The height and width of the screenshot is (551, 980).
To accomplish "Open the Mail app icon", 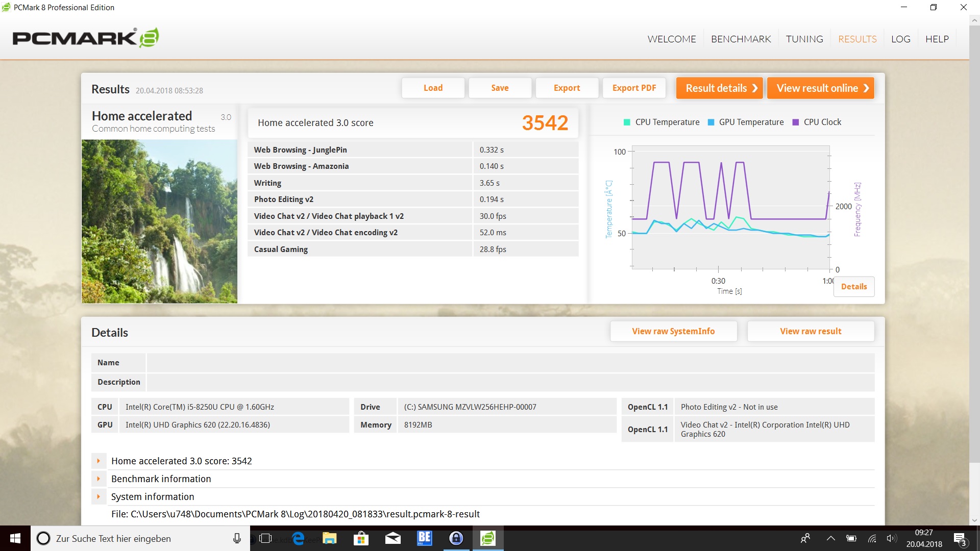I will [393, 538].
